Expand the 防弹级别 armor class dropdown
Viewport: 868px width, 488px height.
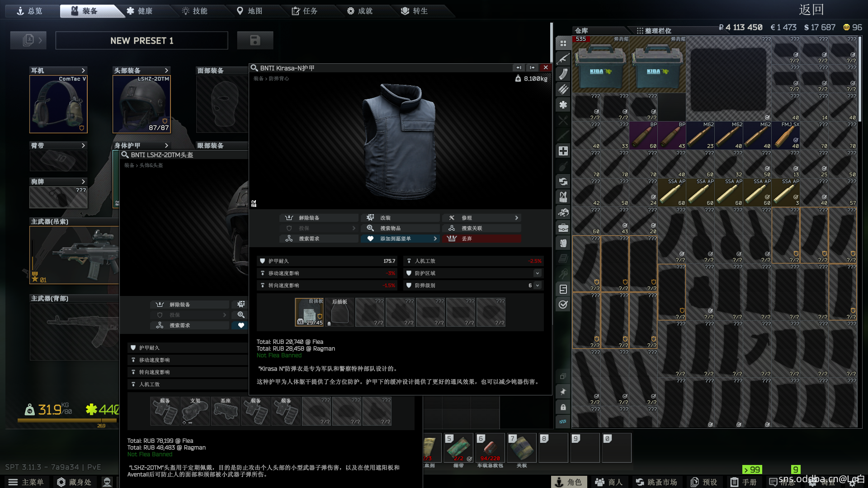click(x=538, y=286)
